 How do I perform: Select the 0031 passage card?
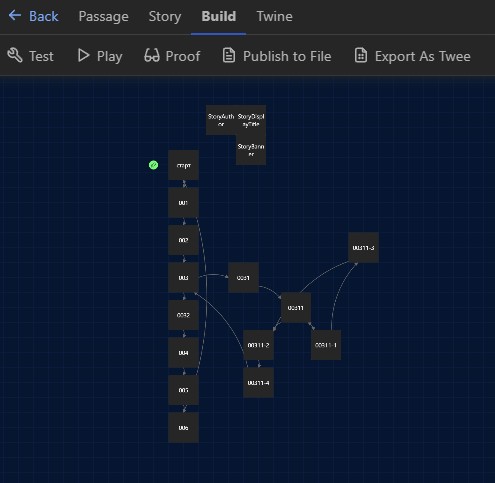point(243,278)
